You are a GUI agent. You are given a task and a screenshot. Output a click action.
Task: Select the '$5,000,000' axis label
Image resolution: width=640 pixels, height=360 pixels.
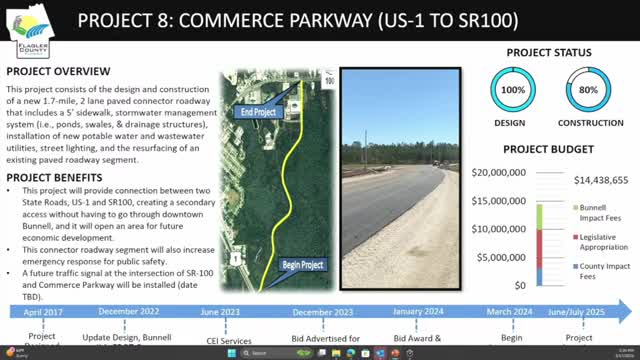tap(501, 258)
